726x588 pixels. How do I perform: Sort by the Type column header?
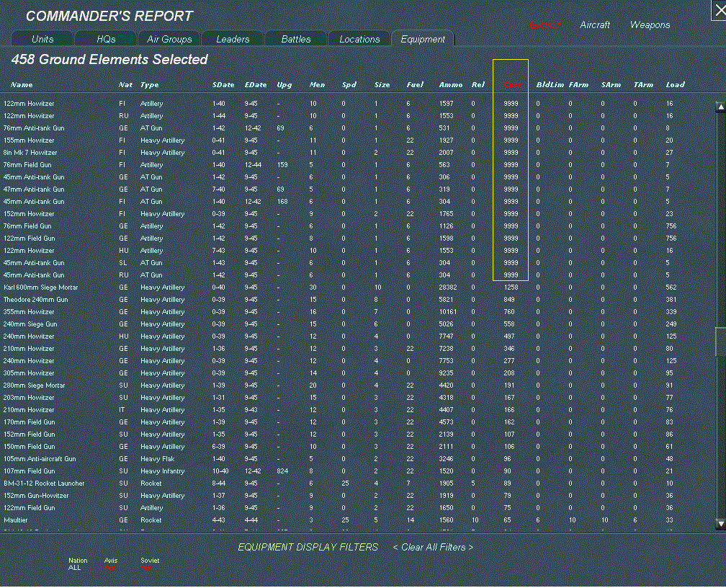tap(150, 85)
